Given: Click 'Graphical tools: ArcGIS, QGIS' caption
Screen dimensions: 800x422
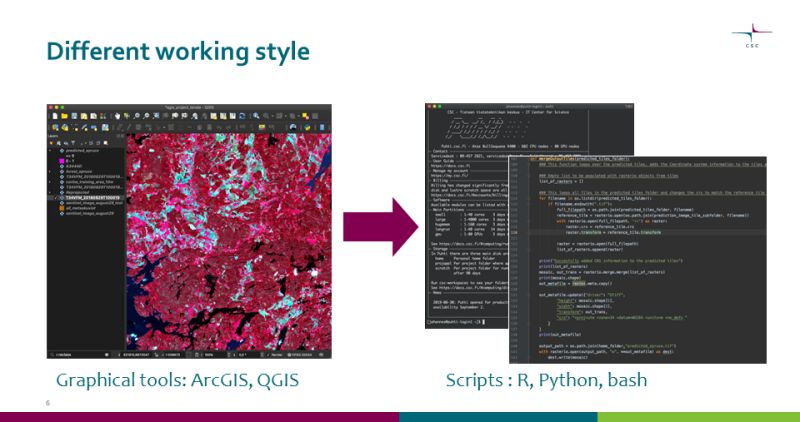Looking at the screenshot, I should click(178, 380).
